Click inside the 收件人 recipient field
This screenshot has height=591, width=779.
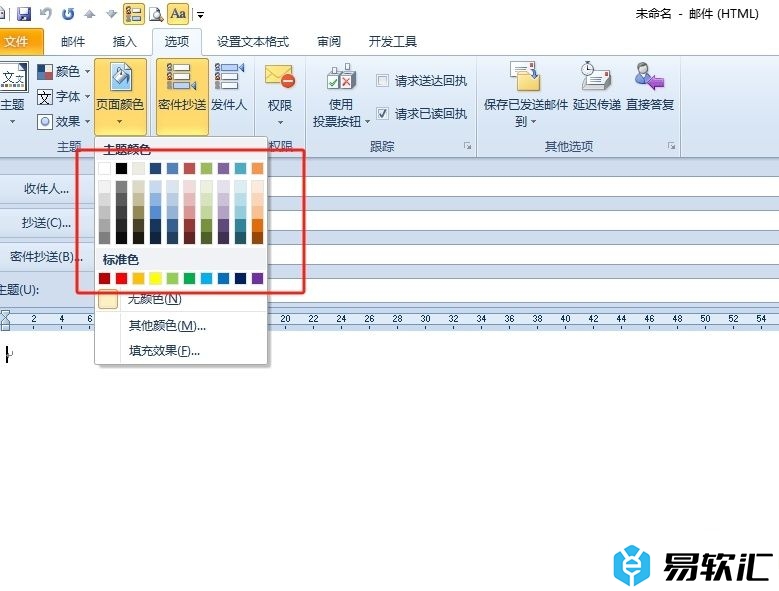click(523, 187)
